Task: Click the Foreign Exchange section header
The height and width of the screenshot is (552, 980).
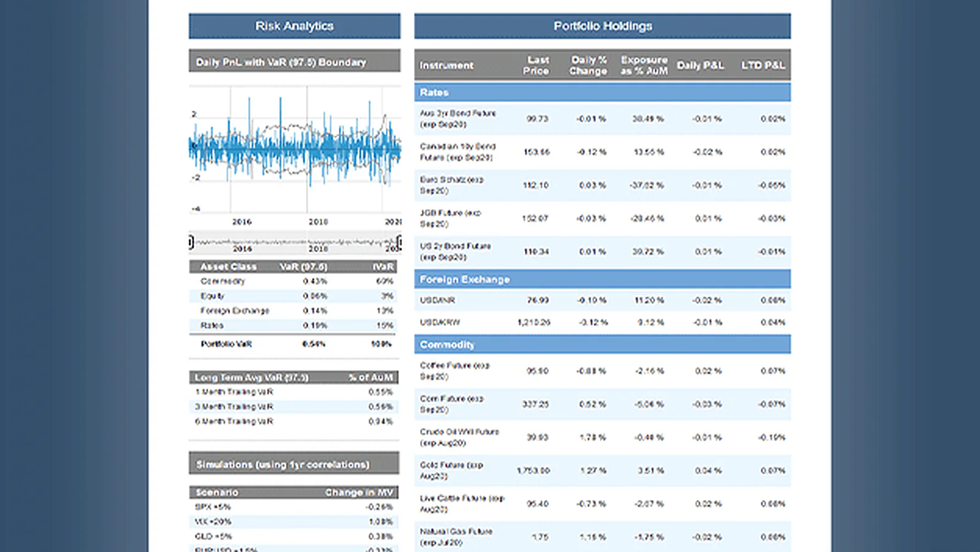Action: (x=603, y=279)
